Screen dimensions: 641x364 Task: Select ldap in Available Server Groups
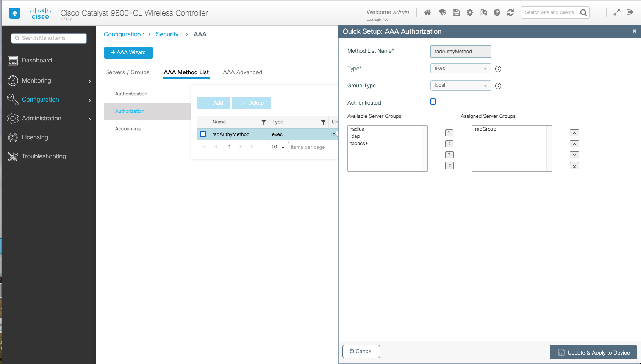click(355, 136)
